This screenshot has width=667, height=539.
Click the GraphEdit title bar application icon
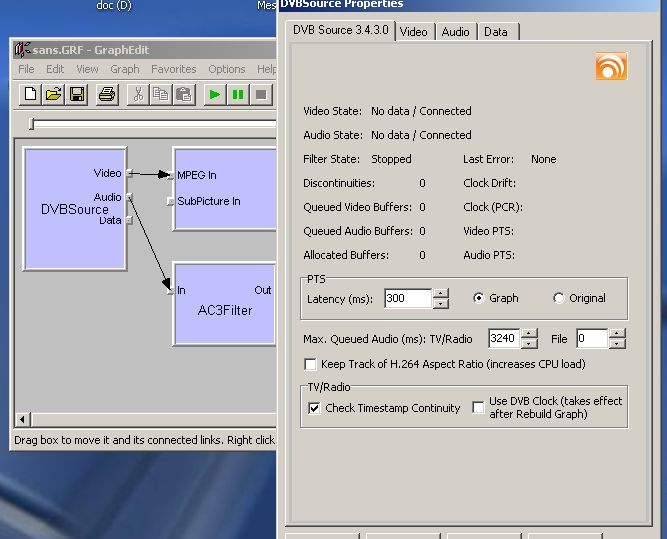(x=22, y=49)
